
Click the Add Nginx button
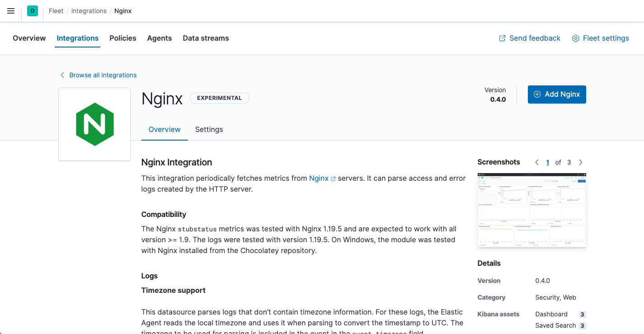(557, 94)
